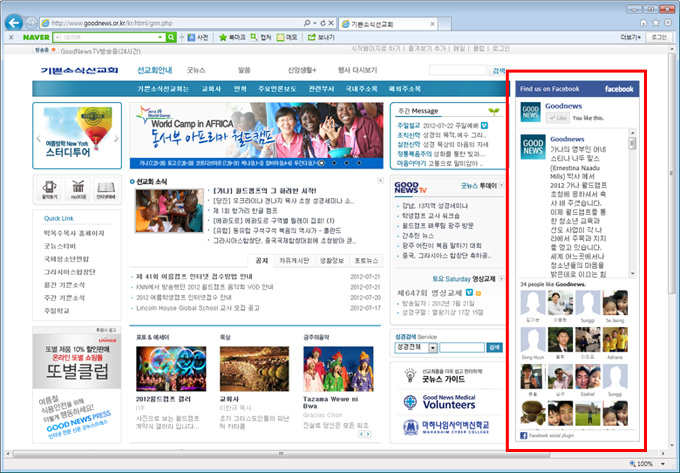
Task: Click the Quick Link 주일학교 entry
Action: (x=56, y=311)
